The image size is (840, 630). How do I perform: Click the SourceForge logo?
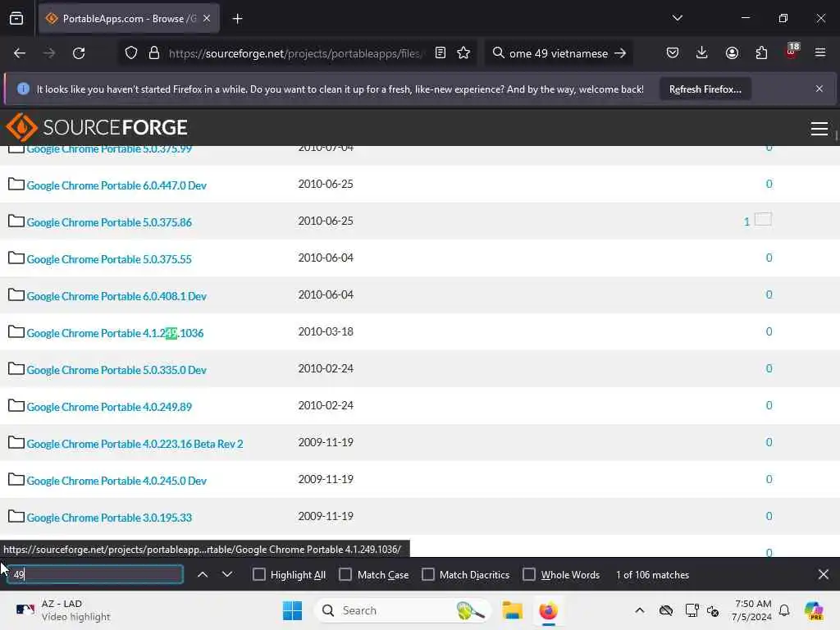point(97,127)
